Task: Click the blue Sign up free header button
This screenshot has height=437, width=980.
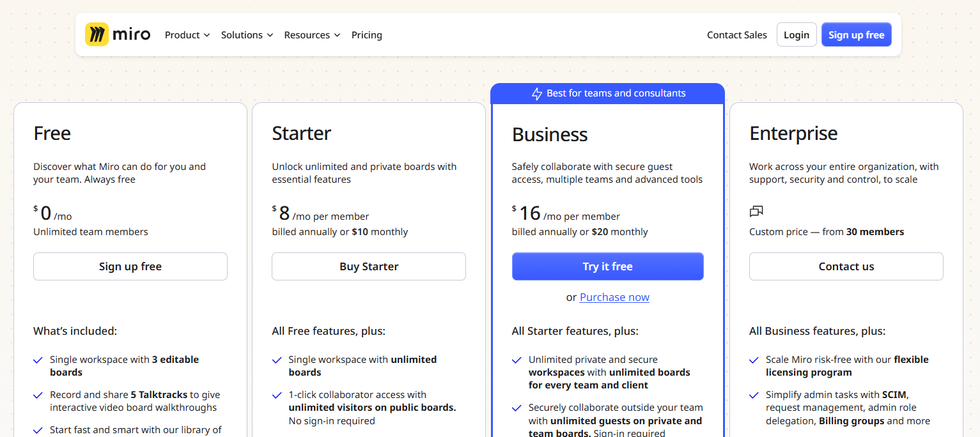Action: pyautogui.click(x=856, y=35)
